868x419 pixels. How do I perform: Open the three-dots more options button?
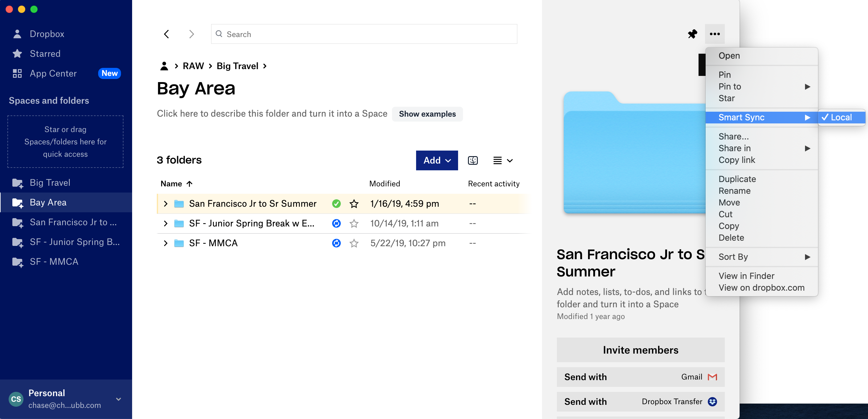(714, 34)
